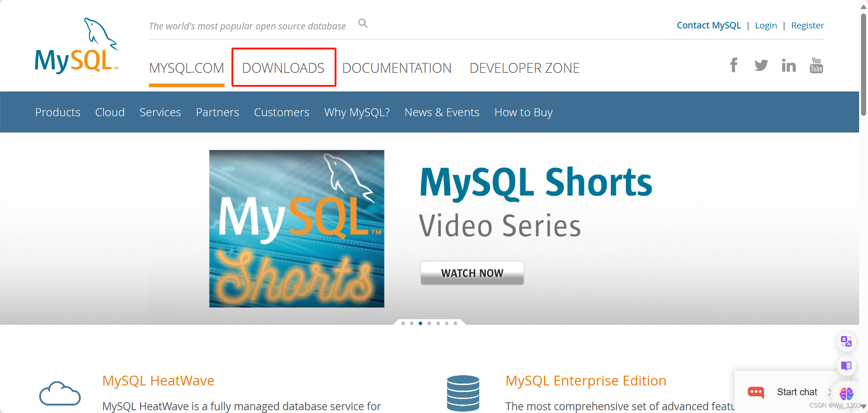Select the MYSQL.COM tab
Viewport: 868px width, 413px height.
pos(187,68)
